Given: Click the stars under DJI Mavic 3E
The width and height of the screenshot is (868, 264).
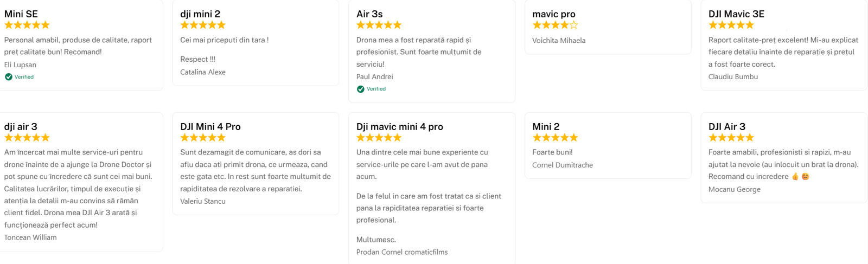Looking at the screenshot, I should pos(731,25).
